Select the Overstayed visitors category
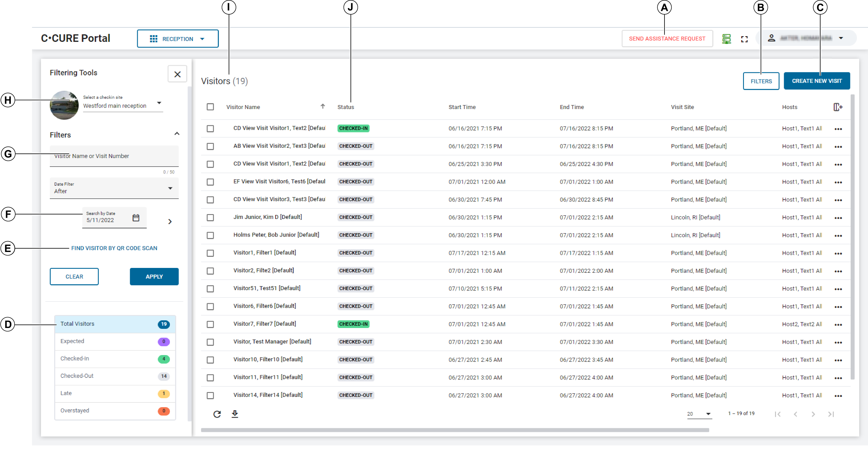Viewport: 868px width, 451px height. point(115,411)
